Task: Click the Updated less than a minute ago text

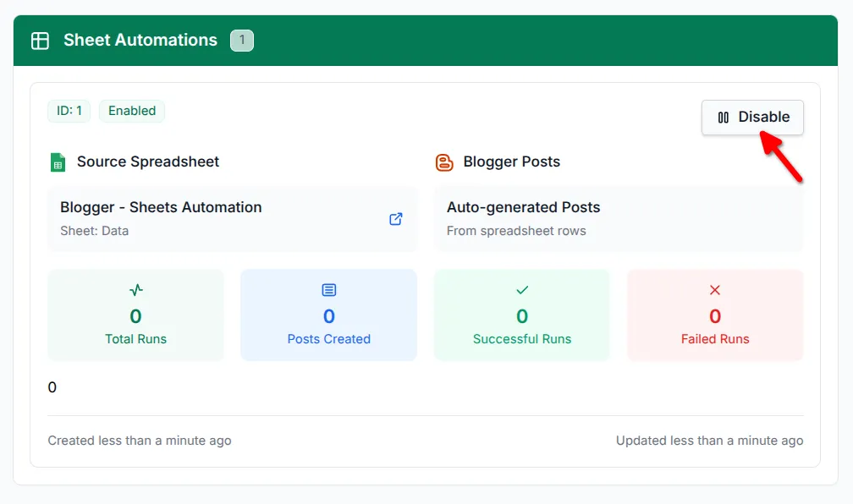Action: [709, 440]
